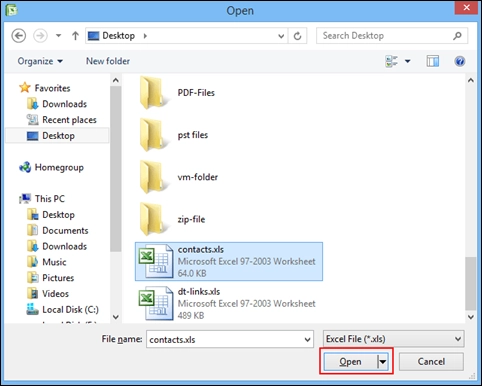Select the contacts.xls Excel file icon
This screenshot has width=482, height=386.
[x=156, y=262]
